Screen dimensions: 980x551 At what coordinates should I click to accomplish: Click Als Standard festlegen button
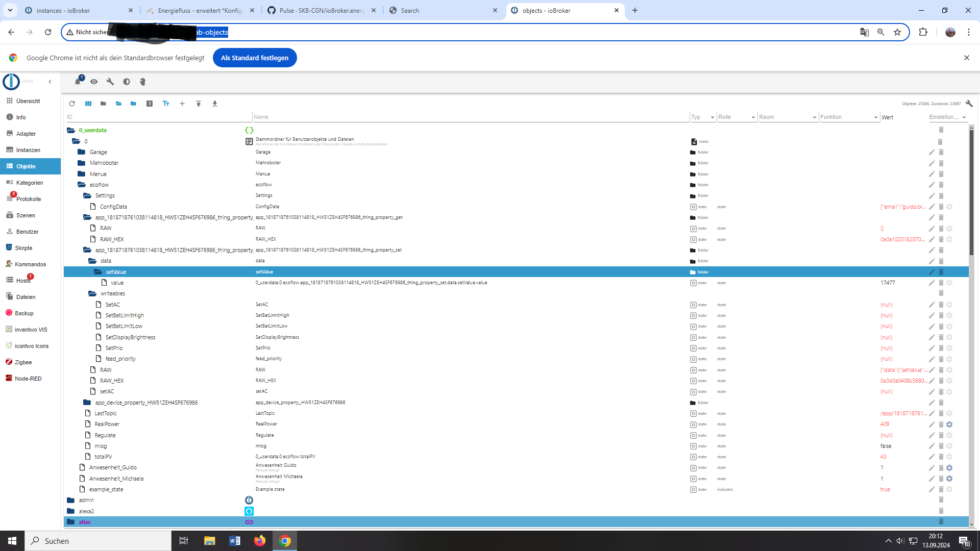tap(254, 58)
